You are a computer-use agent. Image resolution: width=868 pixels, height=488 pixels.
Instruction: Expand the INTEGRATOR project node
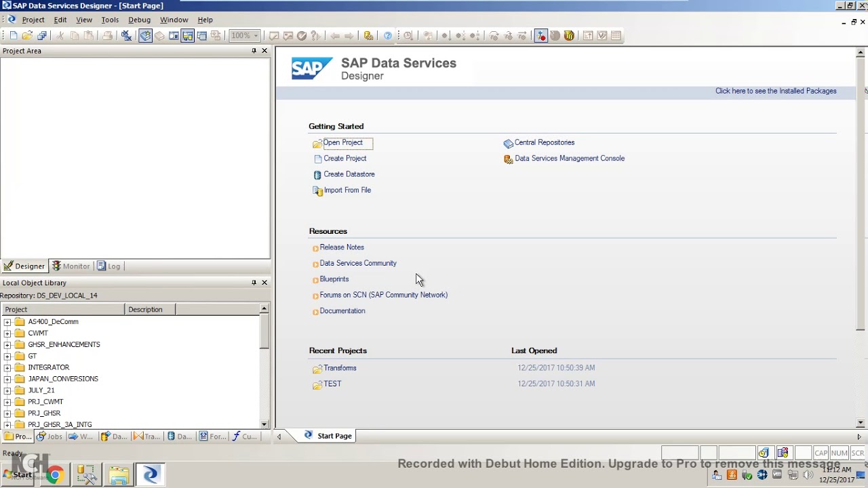coord(7,367)
